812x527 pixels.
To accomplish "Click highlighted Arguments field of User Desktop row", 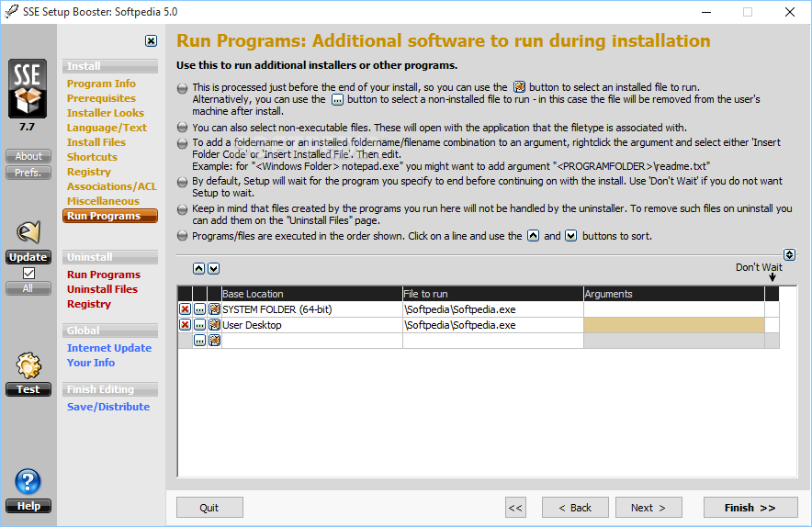I will coord(674,325).
